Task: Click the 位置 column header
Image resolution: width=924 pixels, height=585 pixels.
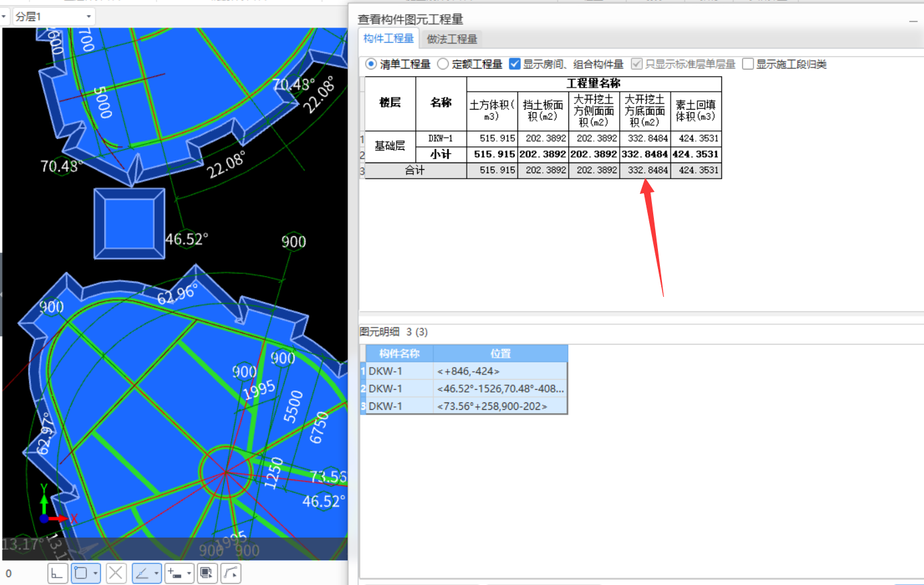Action: click(500, 354)
